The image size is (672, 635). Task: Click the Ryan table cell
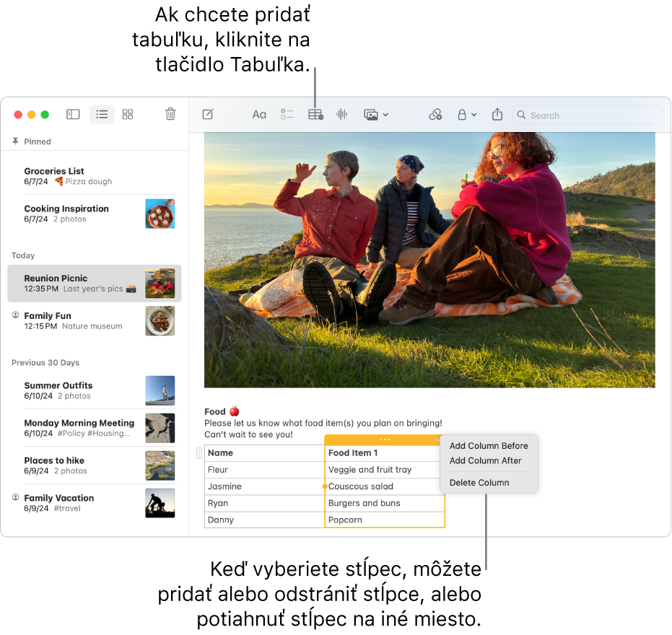tap(264, 503)
